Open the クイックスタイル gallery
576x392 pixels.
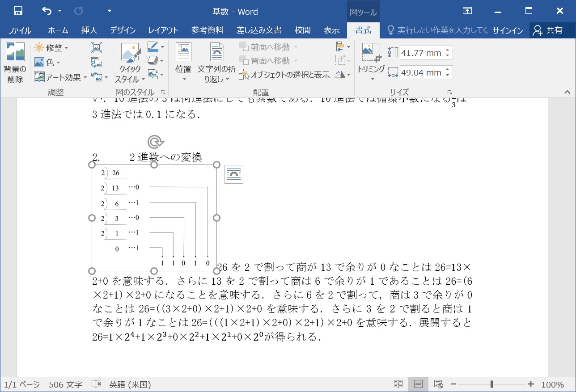pos(130,63)
